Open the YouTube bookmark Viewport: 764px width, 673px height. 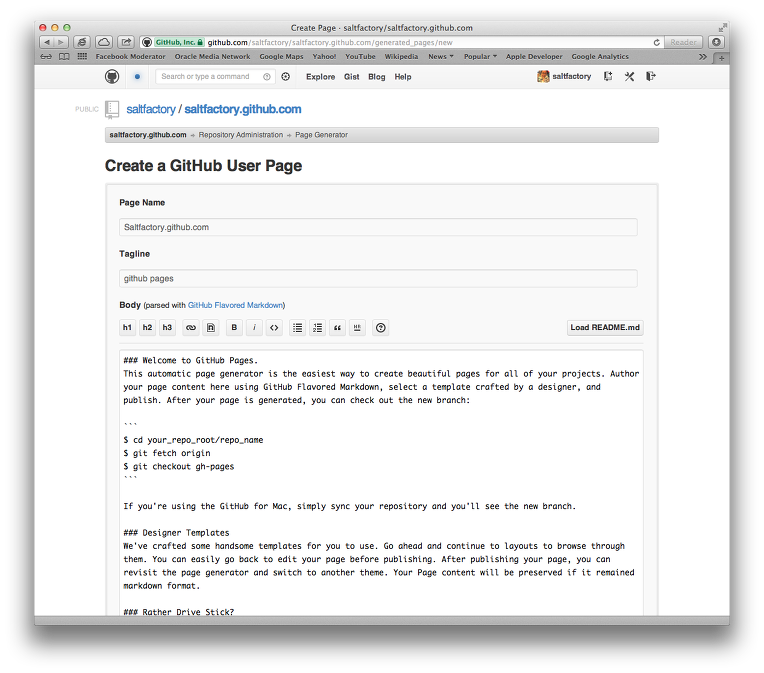[x=360, y=57]
